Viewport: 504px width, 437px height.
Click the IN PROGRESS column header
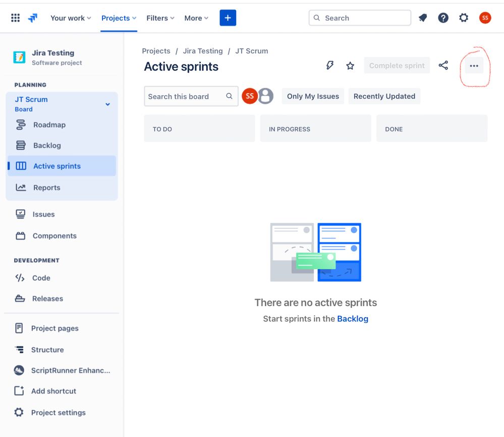point(316,129)
